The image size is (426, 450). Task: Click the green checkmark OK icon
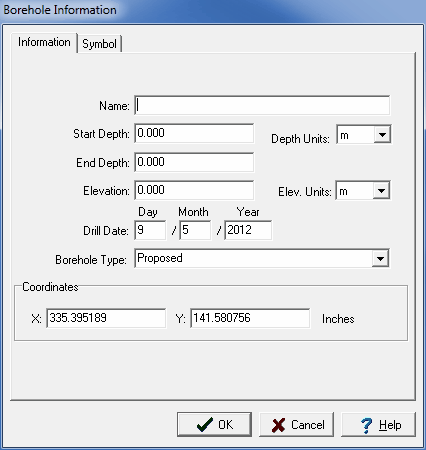(x=204, y=425)
